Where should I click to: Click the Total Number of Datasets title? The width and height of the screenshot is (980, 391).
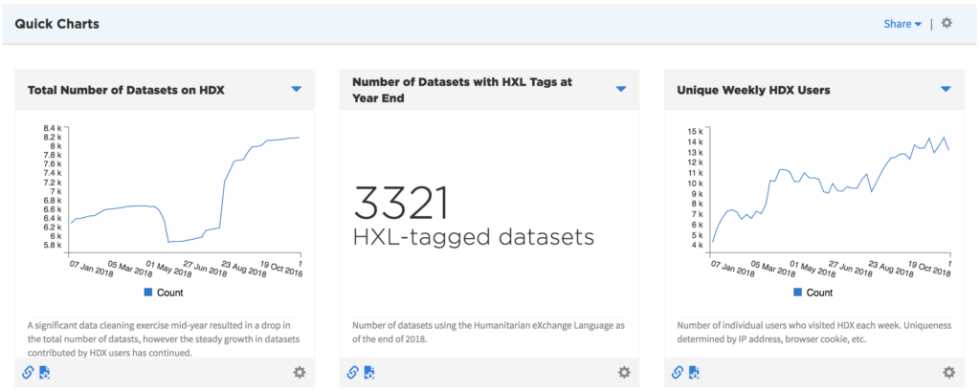tap(126, 90)
